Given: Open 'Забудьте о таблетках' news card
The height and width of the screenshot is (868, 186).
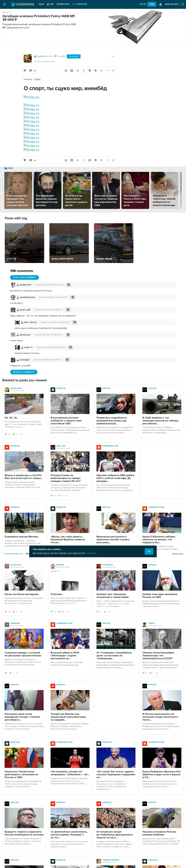Looking at the screenshot, I should tap(164, 190).
